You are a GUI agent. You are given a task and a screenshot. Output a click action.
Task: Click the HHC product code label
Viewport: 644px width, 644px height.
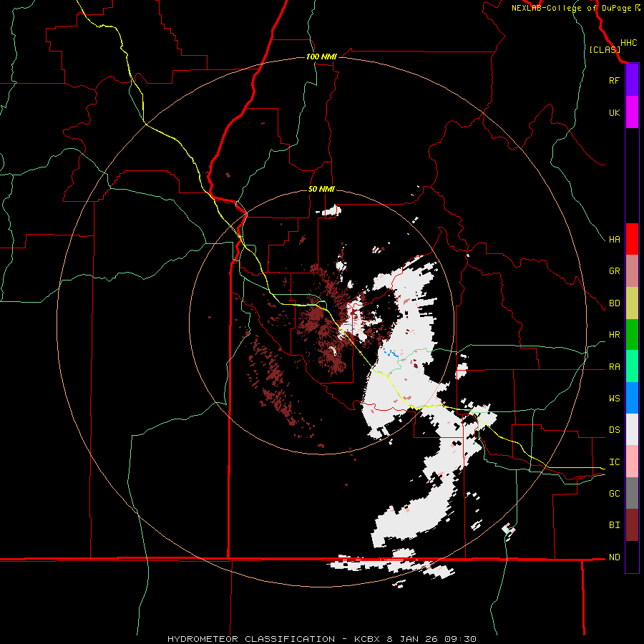pyautogui.click(x=628, y=43)
